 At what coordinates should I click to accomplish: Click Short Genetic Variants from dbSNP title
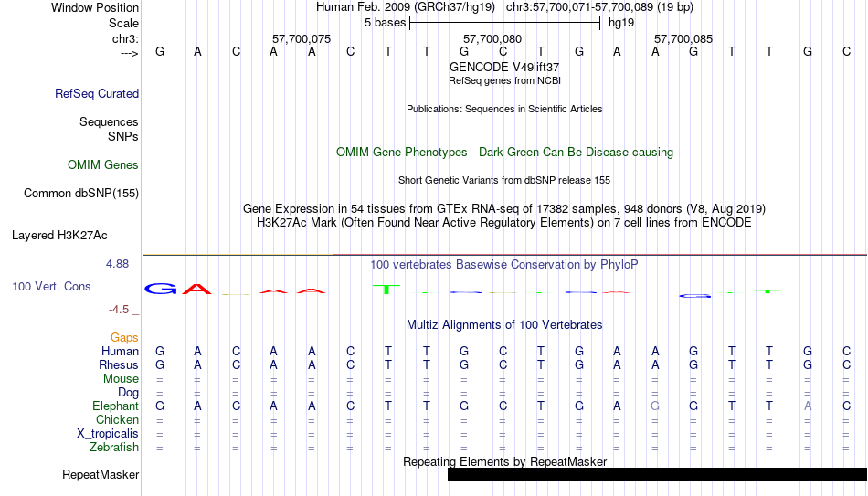[504, 181]
